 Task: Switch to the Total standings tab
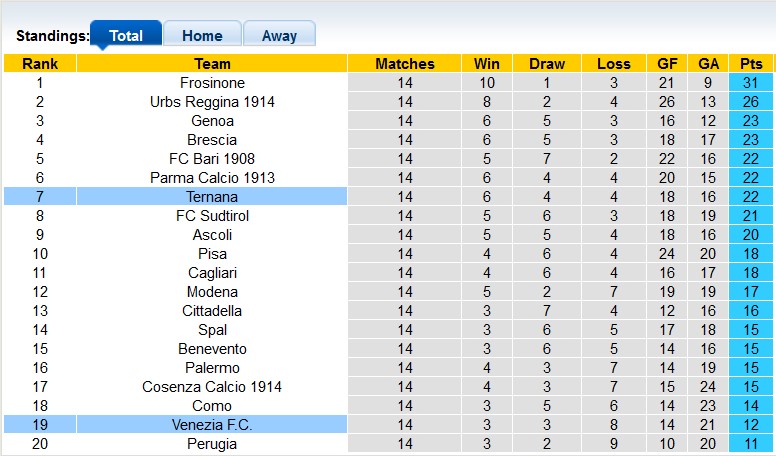126,35
